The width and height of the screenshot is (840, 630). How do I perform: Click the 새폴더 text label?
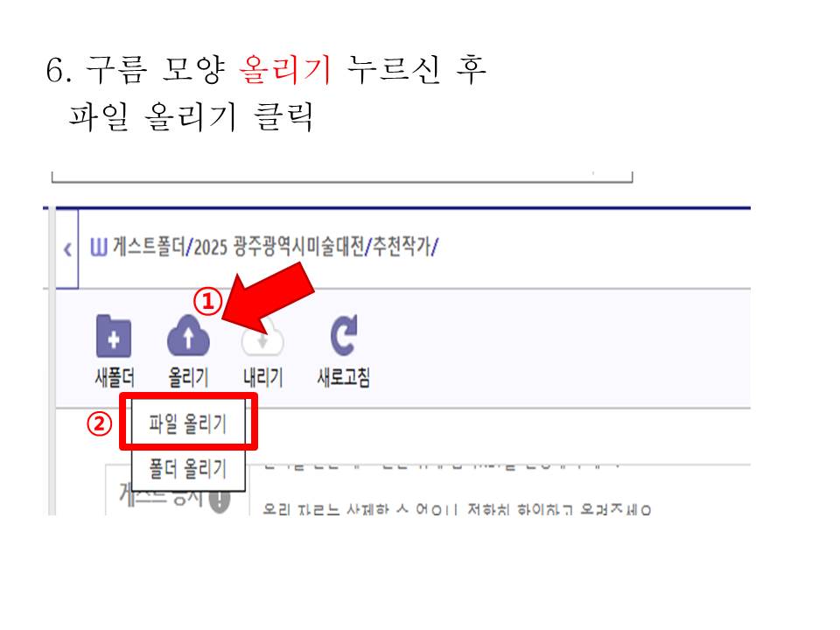point(114,378)
